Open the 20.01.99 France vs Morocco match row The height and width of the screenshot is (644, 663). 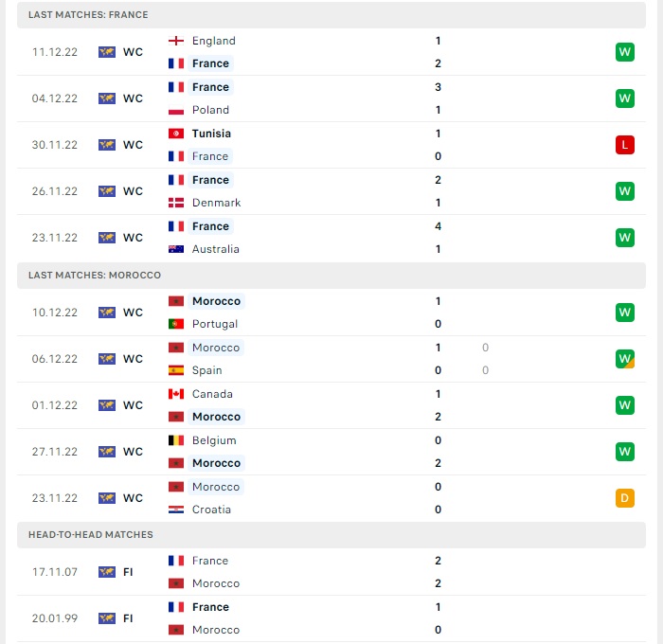click(331, 618)
